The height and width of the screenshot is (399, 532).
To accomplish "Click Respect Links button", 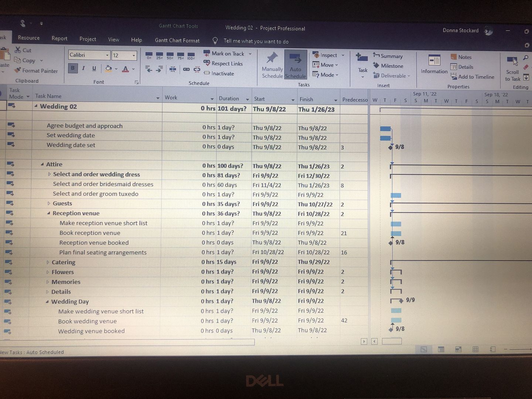I will point(223,63).
